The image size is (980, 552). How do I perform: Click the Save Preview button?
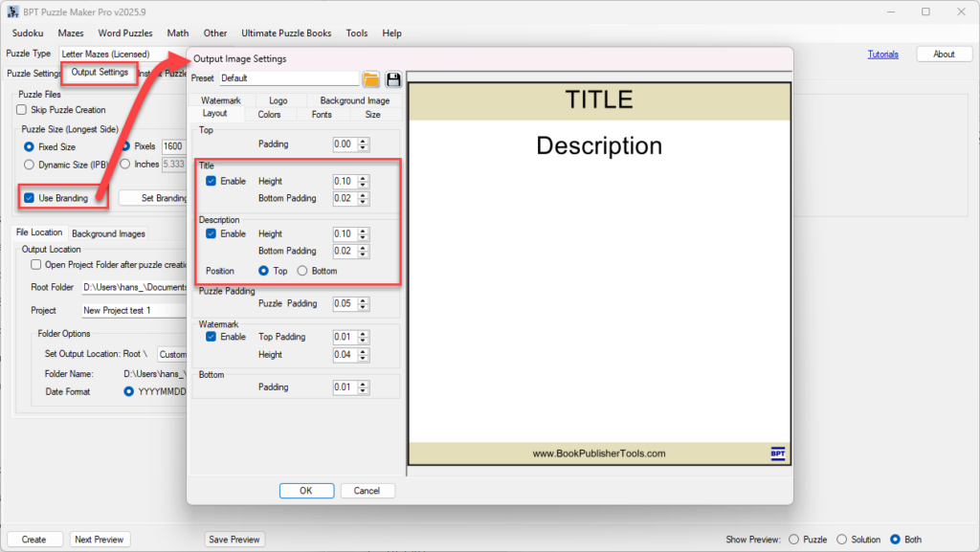(234, 540)
